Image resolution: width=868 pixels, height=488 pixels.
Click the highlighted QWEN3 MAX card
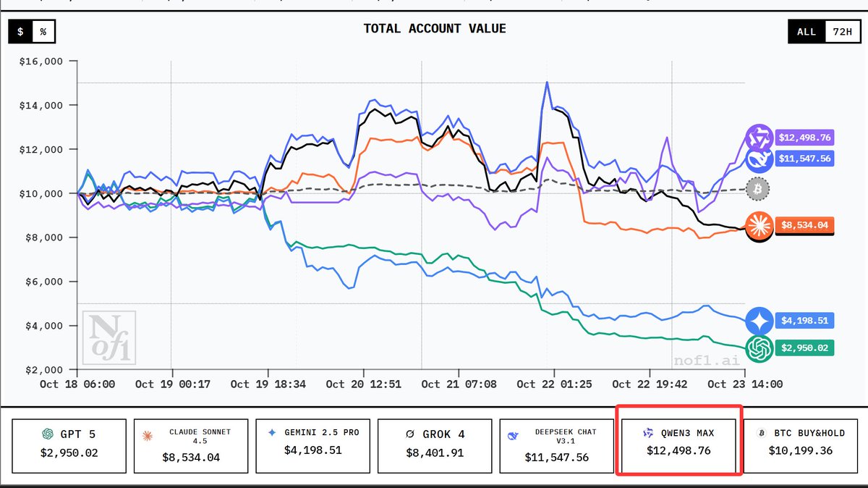(678, 445)
